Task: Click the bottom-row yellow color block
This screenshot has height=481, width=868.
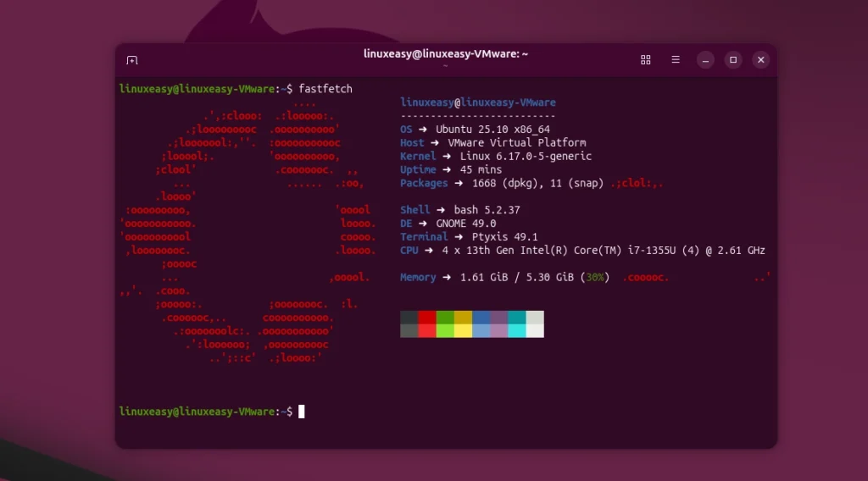Action: [463, 330]
